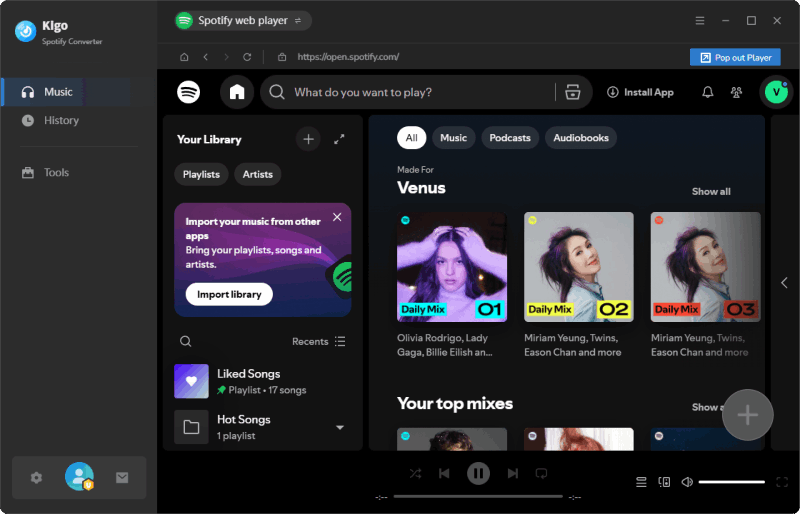
Task: Switch source via Spotify web player selector
Action: pyautogui.click(x=242, y=20)
